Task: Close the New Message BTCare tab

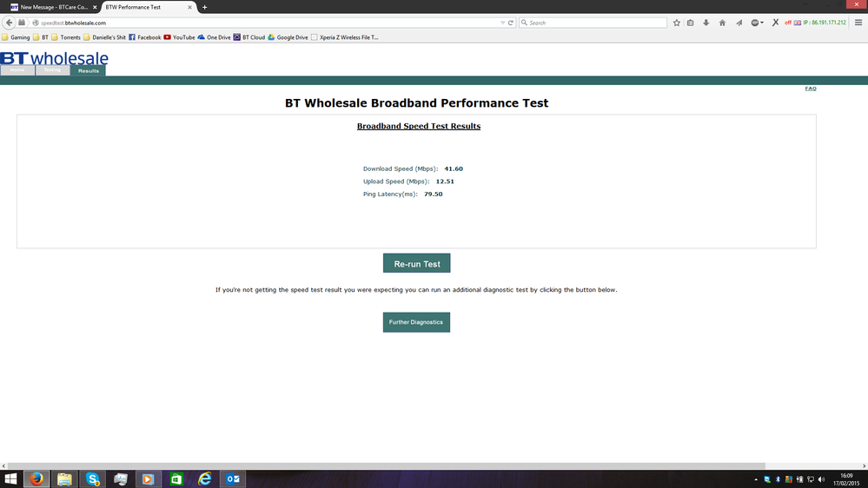Action: pos(95,7)
